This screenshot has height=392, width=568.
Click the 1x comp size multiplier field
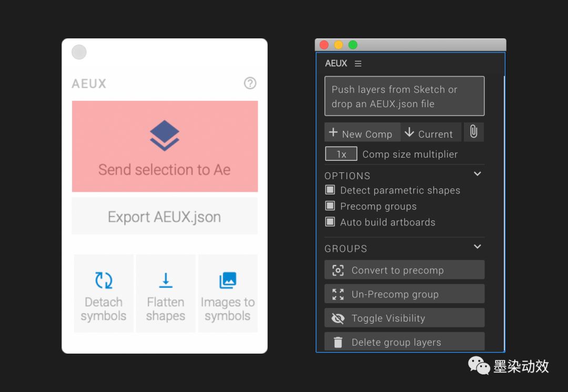341,154
